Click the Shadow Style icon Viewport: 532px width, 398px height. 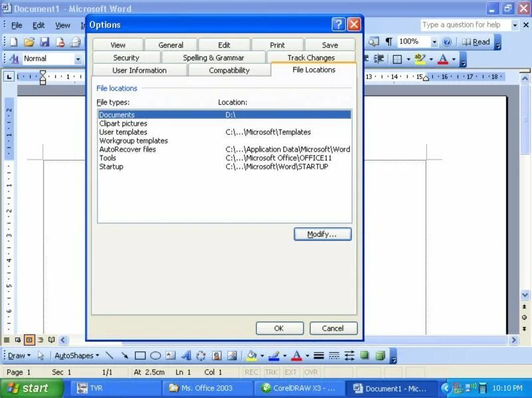pos(364,355)
